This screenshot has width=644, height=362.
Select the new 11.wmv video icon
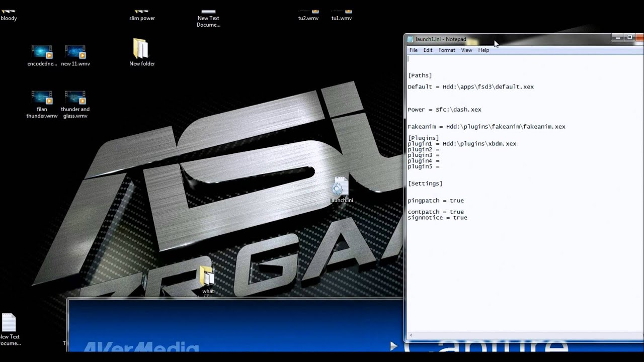click(x=75, y=55)
